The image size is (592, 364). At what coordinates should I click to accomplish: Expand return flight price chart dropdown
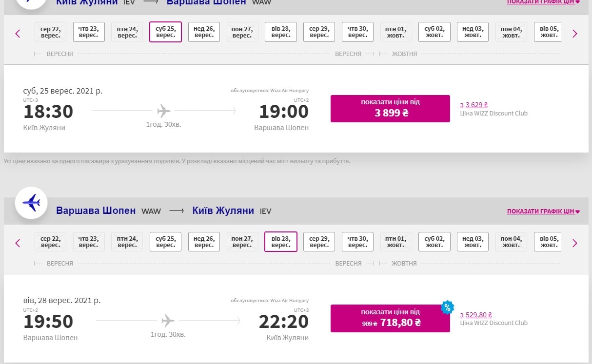[543, 211]
